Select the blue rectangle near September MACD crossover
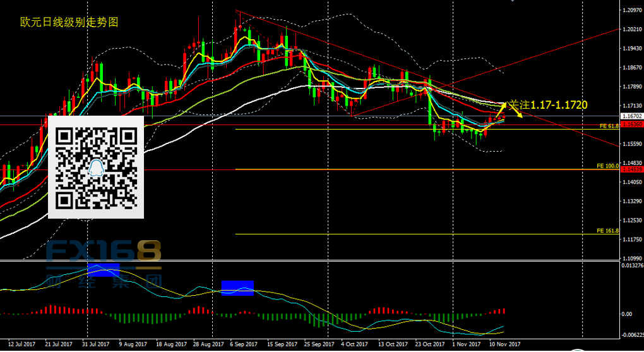 [x=237, y=288]
